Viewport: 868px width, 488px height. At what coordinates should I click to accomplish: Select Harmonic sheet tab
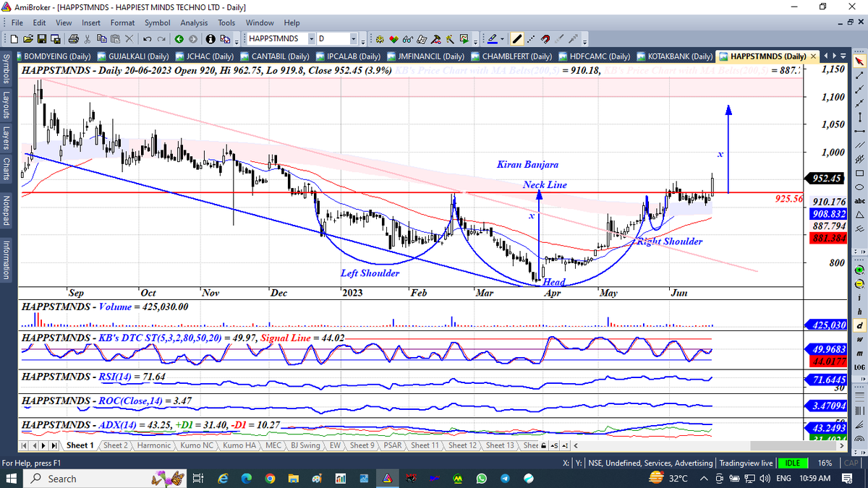coord(153,445)
